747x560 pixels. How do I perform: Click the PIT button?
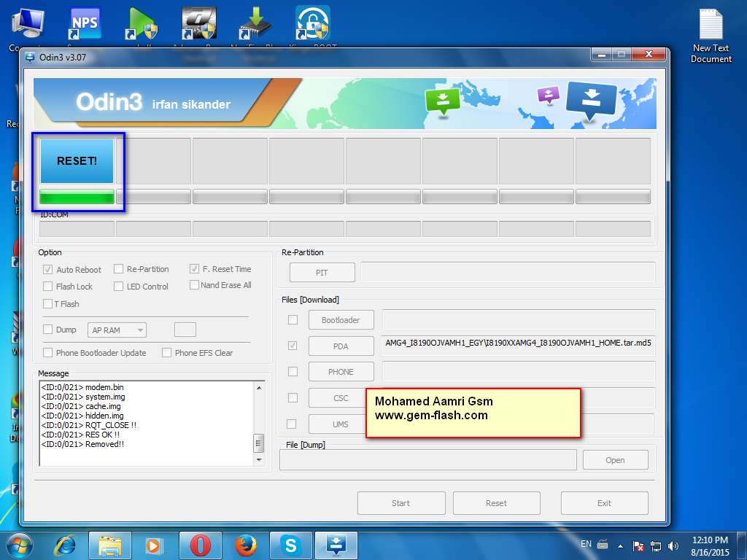(322, 273)
